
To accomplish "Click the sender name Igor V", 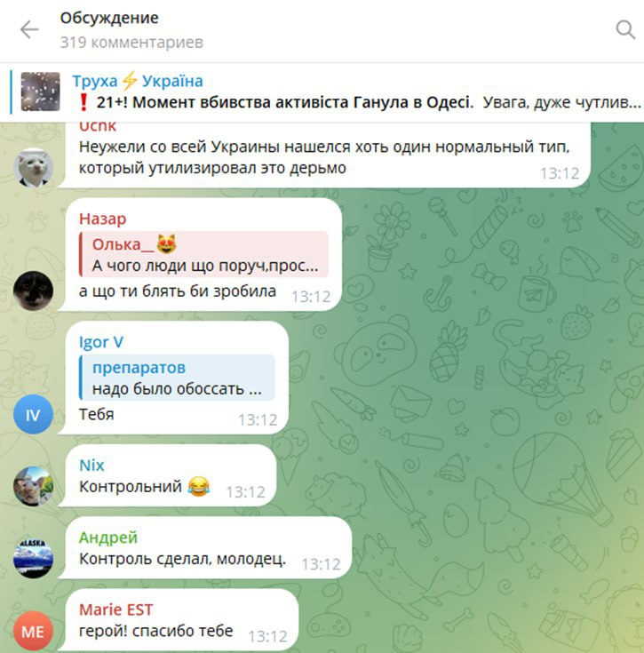I will (x=101, y=342).
